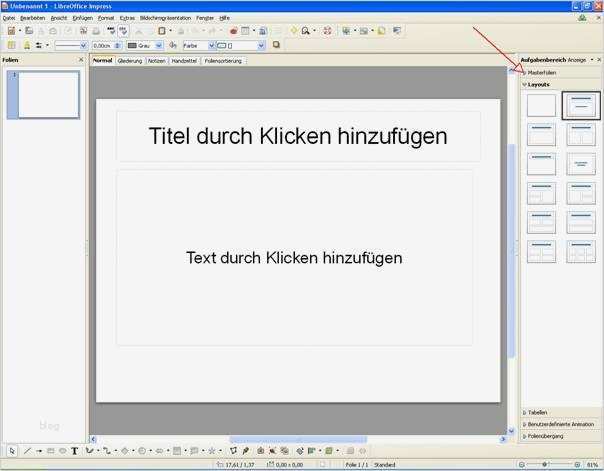Image resolution: width=604 pixels, height=471 pixels.
Task: Select the Ellipse tool
Action: tap(62, 451)
